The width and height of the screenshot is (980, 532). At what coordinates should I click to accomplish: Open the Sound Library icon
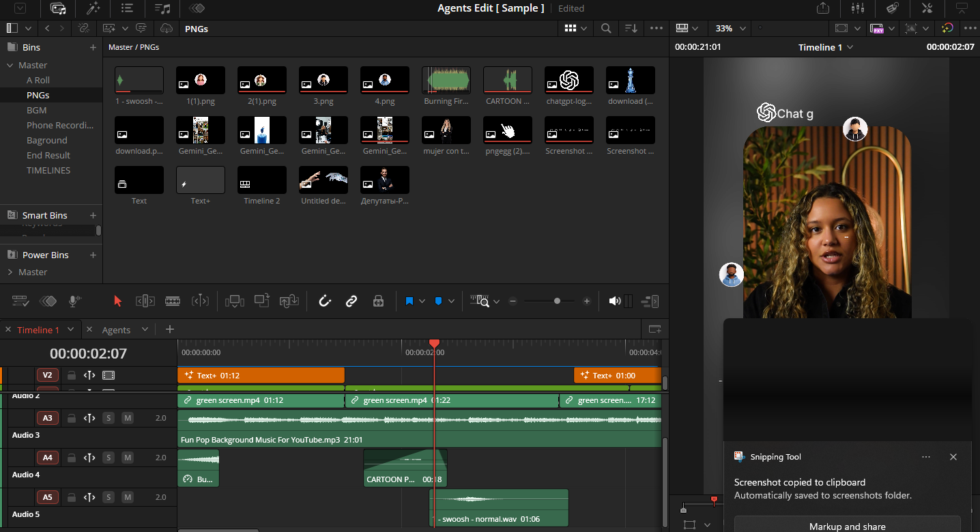(162, 8)
